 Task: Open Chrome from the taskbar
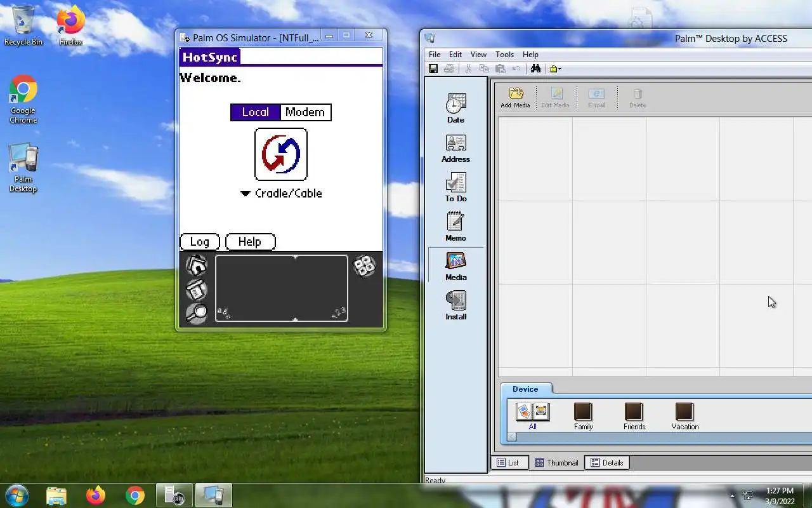click(x=135, y=495)
